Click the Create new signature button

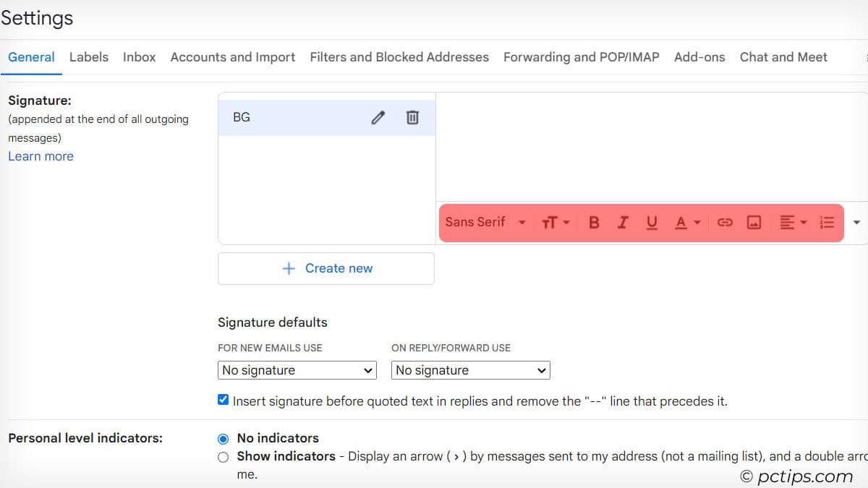[325, 267]
